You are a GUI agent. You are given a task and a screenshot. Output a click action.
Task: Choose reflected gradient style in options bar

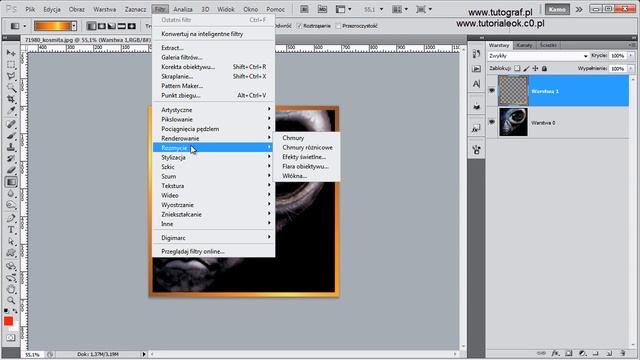click(121, 26)
